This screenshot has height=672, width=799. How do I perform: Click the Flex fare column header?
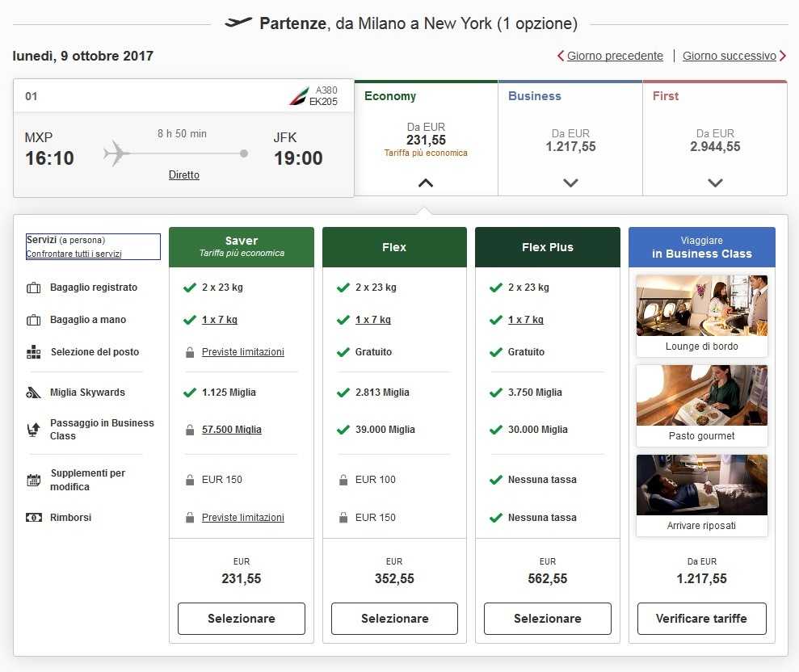[x=394, y=247]
